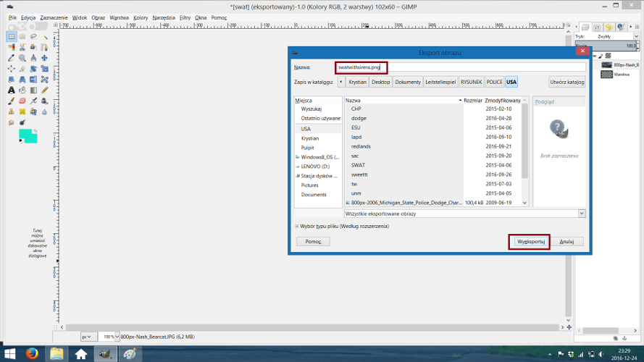Select the Move tool
The height and width of the screenshot is (362, 644).
[44, 58]
